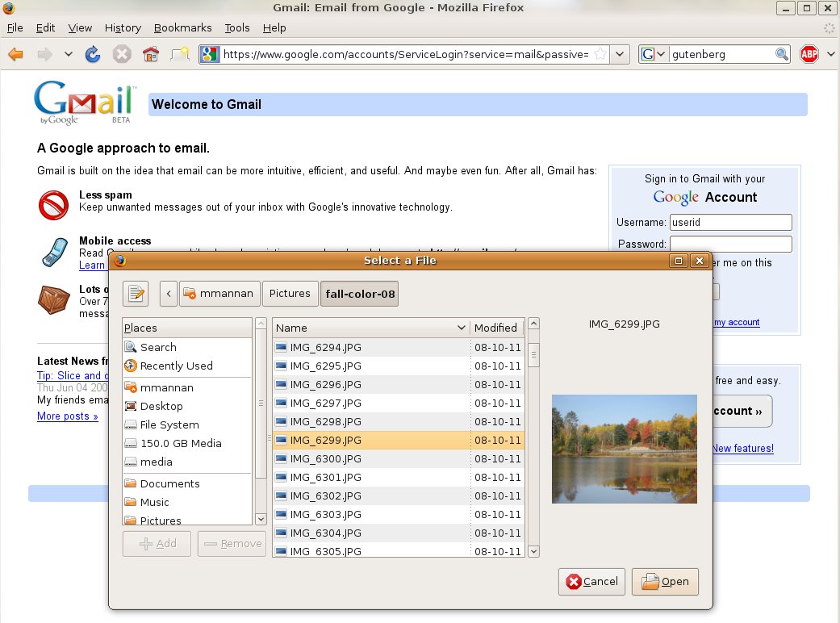Click the file list scroll down arrow
The image size is (840, 623).
[x=533, y=551]
